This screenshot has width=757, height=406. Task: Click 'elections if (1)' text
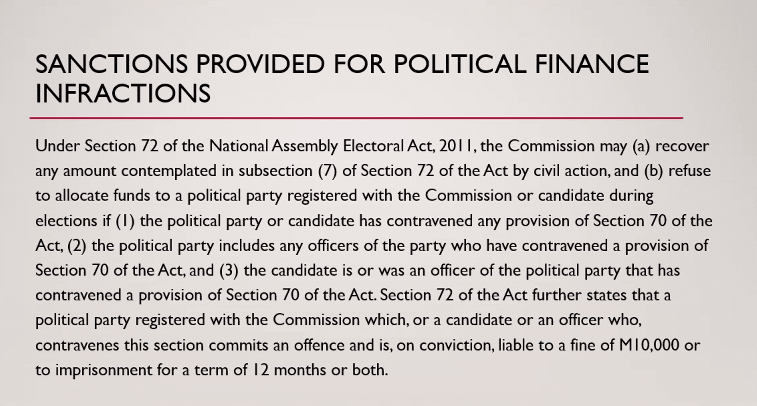click(x=85, y=221)
